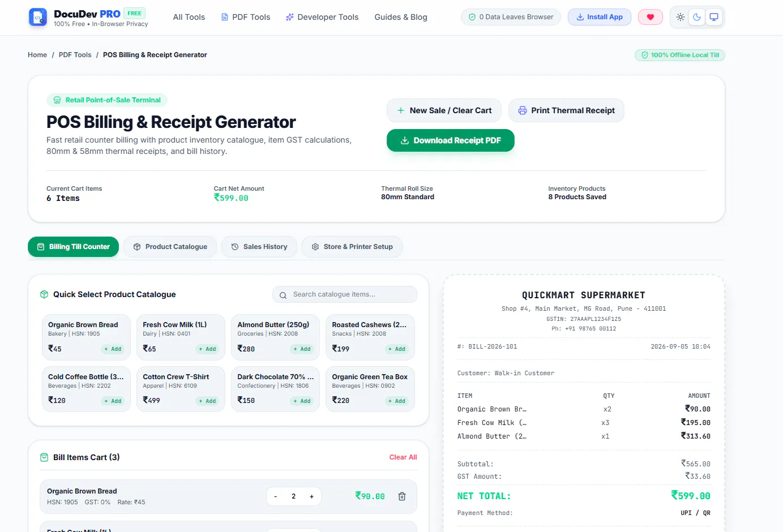Click Clear All in Bill Items Cart
Screen dimensions: 783x532
403,457
